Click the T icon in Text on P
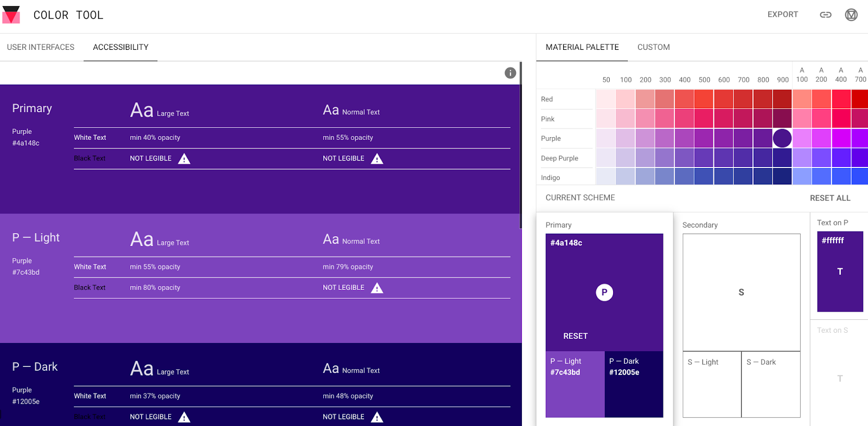The width and height of the screenshot is (868, 426). [840, 272]
